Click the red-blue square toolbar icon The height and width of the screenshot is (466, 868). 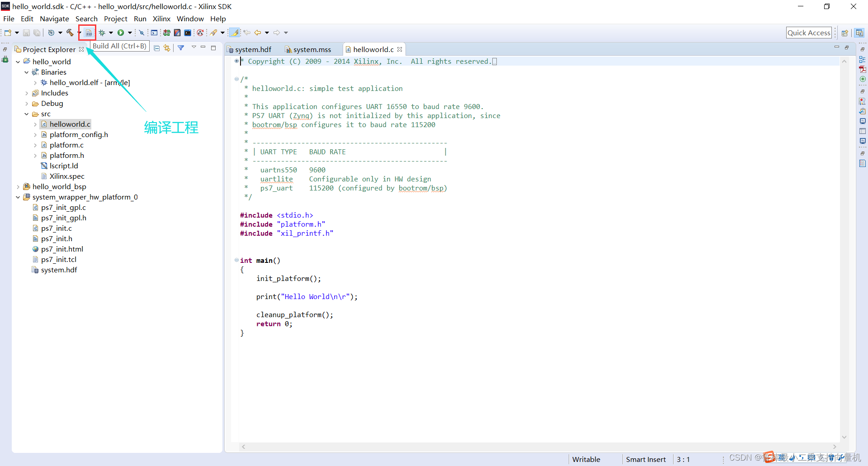(x=177, y=33)
